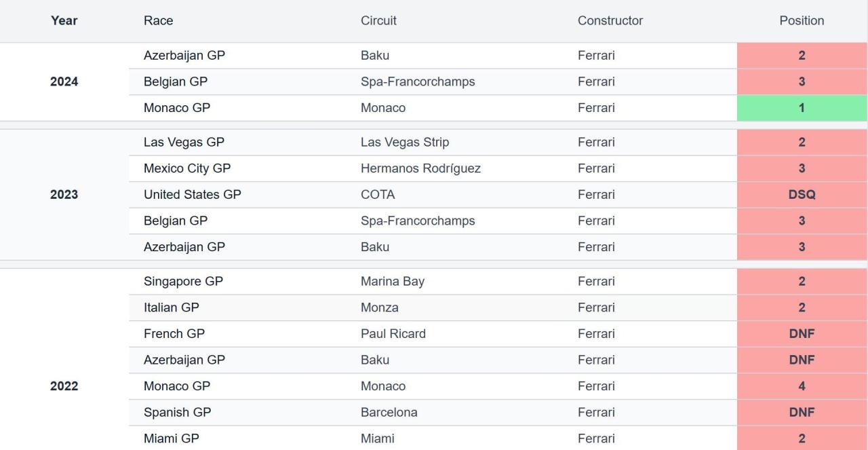Click the Constructor column header
The height and width of the screenshot is (450, 868).
coord(610,20)
